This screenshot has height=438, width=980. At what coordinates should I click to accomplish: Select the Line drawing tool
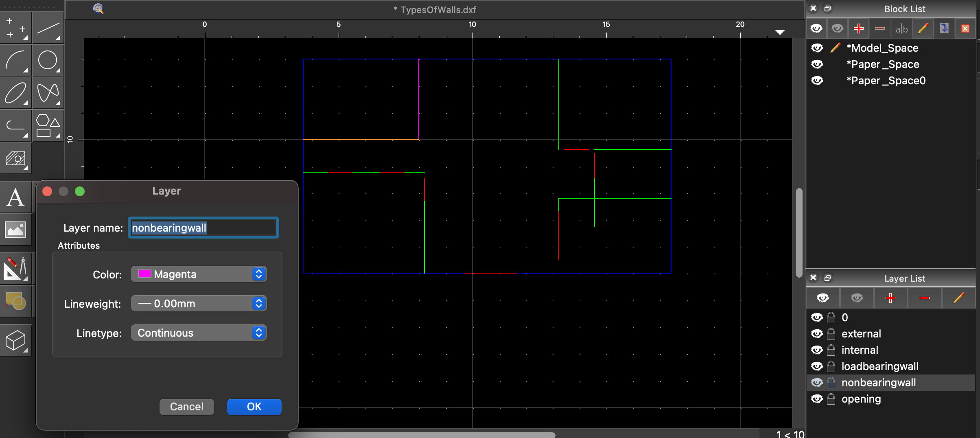(48, 28)
